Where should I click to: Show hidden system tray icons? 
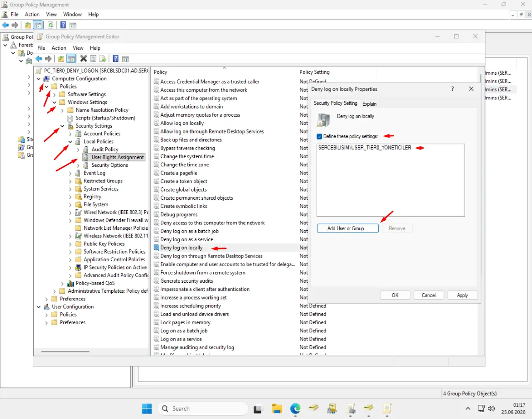(x=468, y=409)
